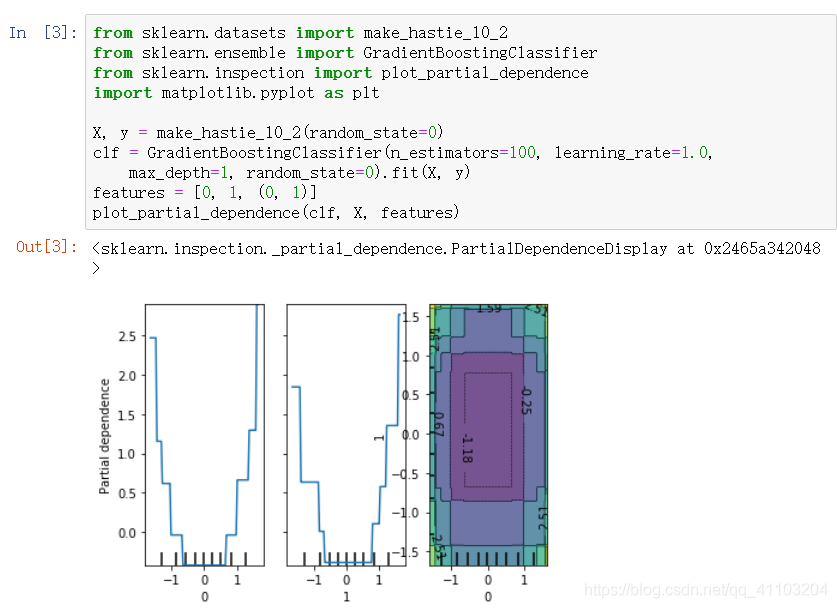Click the 'Partial dependence' y-axis label

click(x=105, y=436)
